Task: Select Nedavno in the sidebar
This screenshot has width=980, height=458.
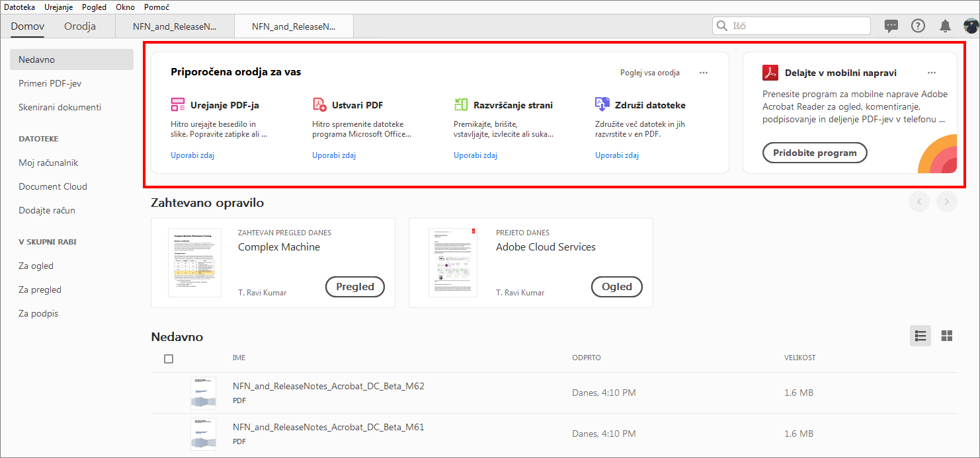Action: pyautogui.click(x=71, y=59)
